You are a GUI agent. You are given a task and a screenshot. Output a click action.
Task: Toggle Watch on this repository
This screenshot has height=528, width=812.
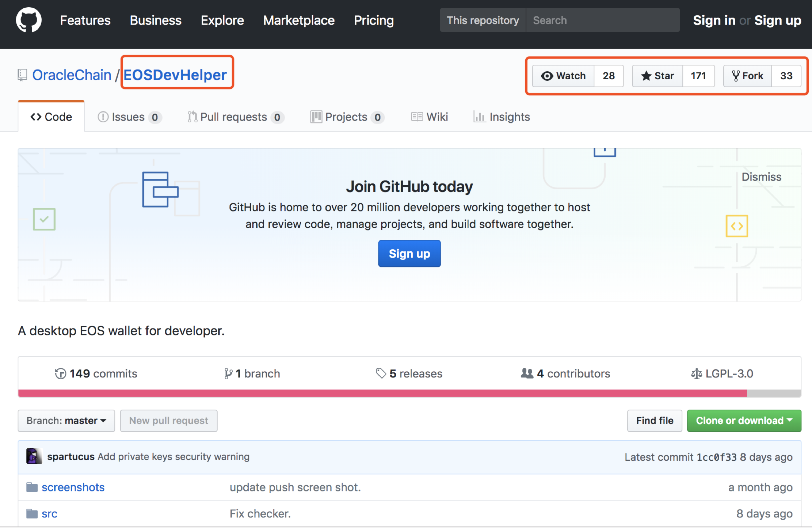pos(563,76)
